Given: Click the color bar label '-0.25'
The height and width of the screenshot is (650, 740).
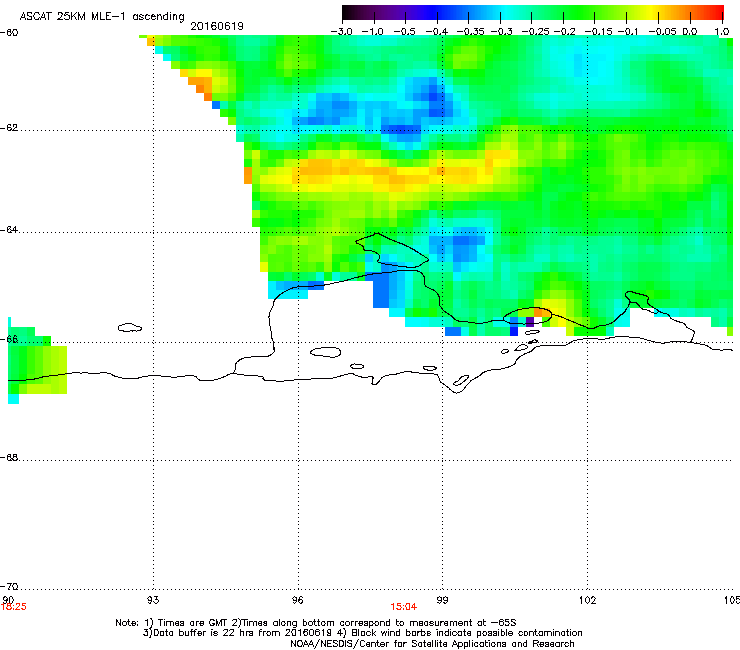Looking at the screenshot, I should tap(536, 32).
